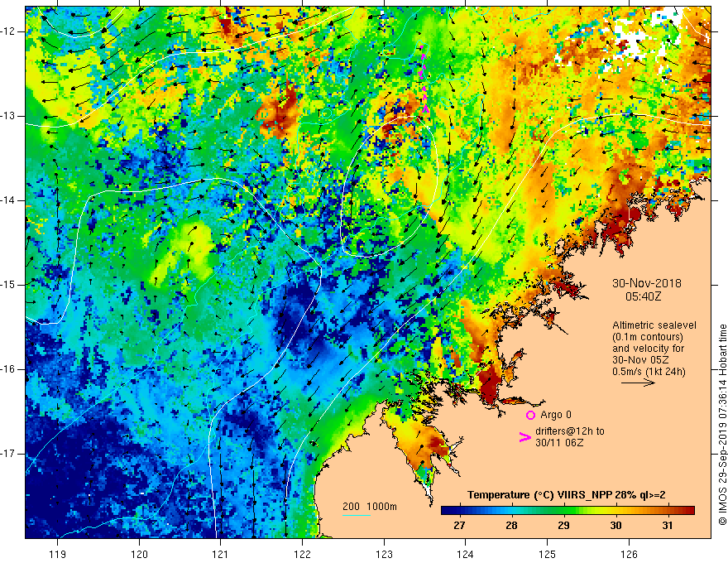Click the temperature colorbar at 27 degrees

(460, 511)
